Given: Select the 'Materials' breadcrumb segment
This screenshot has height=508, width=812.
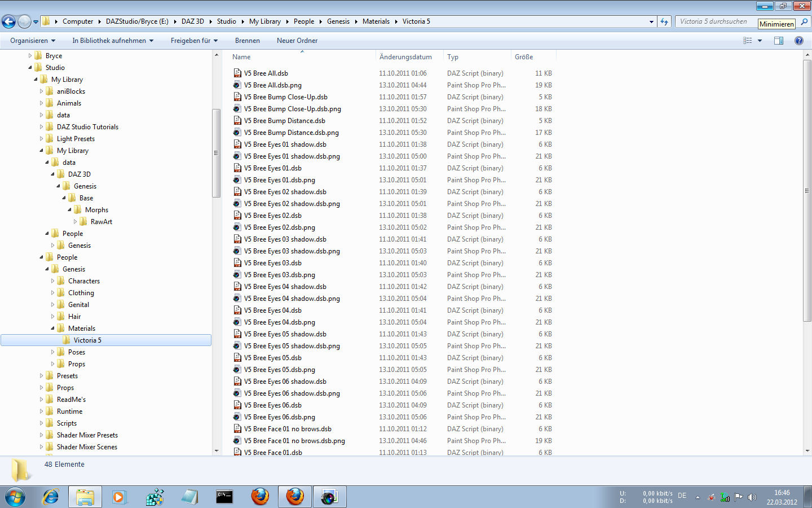Looking at the screenshot, I should (x=376, y=21).
